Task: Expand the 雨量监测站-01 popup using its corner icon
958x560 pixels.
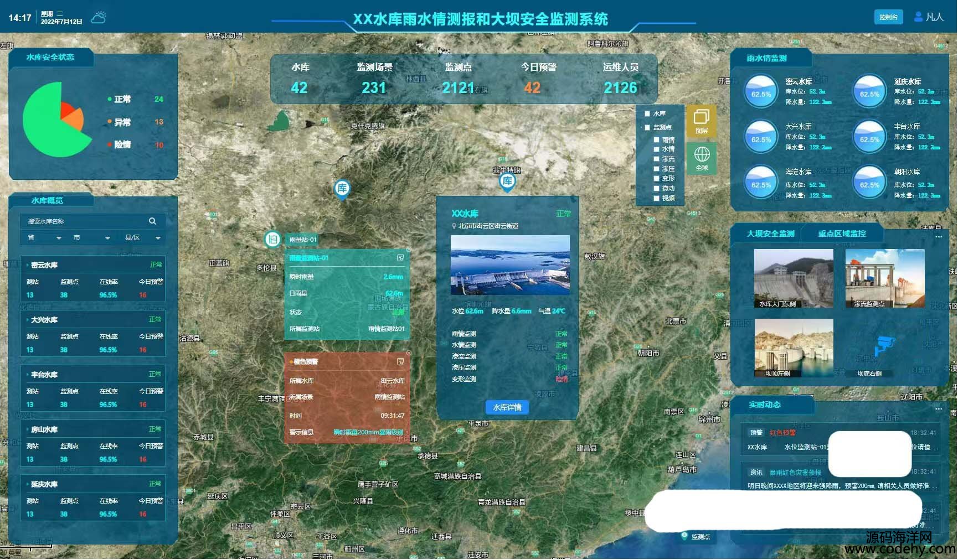Action: (x=400, y=258)
